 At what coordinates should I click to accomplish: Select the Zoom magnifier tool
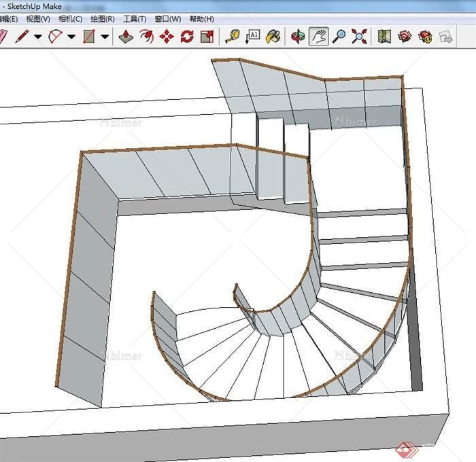click(x=339, y=36)
